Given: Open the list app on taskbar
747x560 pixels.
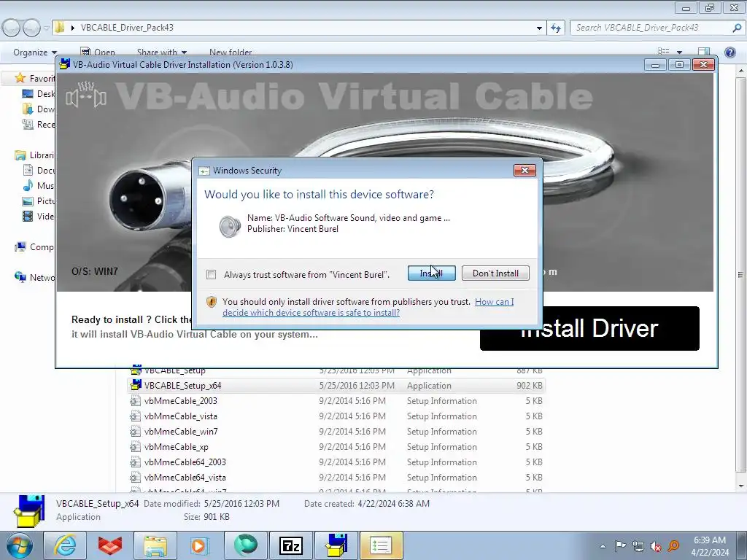Looking at the screenshot, I should pyautogui.click(x=381, y=545).
